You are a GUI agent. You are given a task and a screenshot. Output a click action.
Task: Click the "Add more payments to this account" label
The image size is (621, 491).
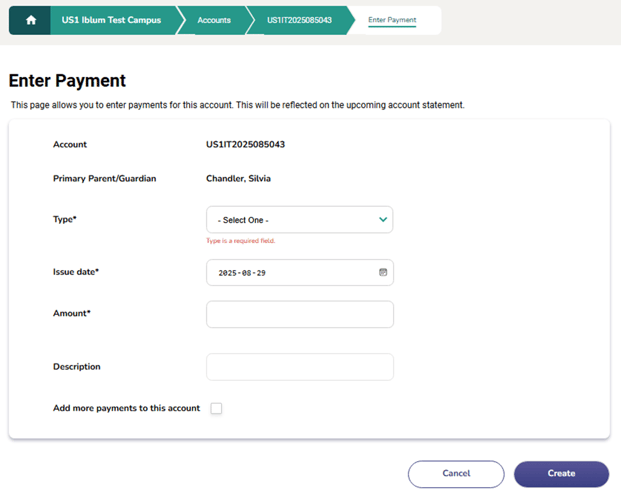126,408
